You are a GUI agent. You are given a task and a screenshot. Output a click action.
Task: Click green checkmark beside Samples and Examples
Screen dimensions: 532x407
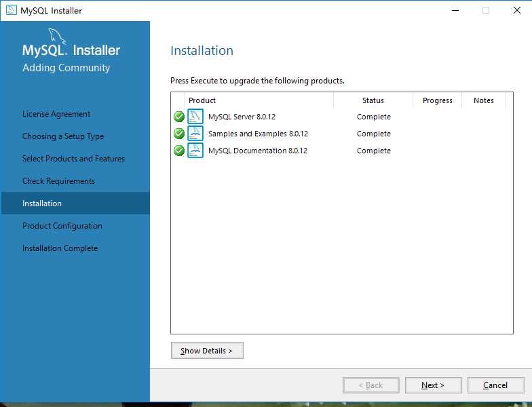click(x=179, y=134)
